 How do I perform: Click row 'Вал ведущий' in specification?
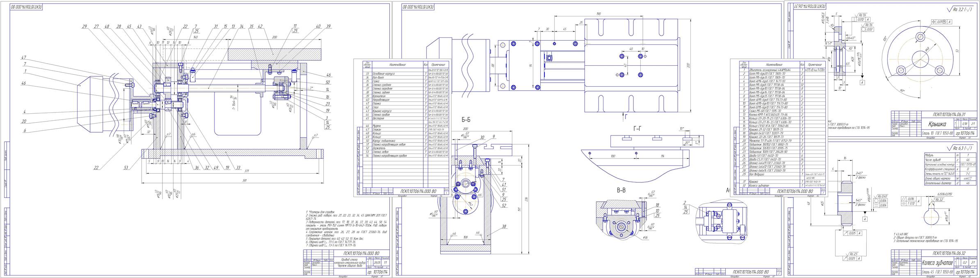[x=783, y=174]
